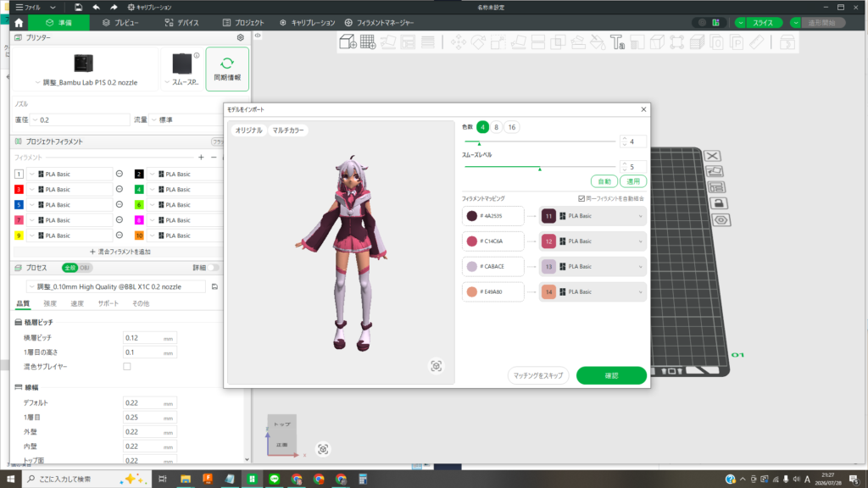
Task: Select color count 8 option
Action: pos(496,127)
